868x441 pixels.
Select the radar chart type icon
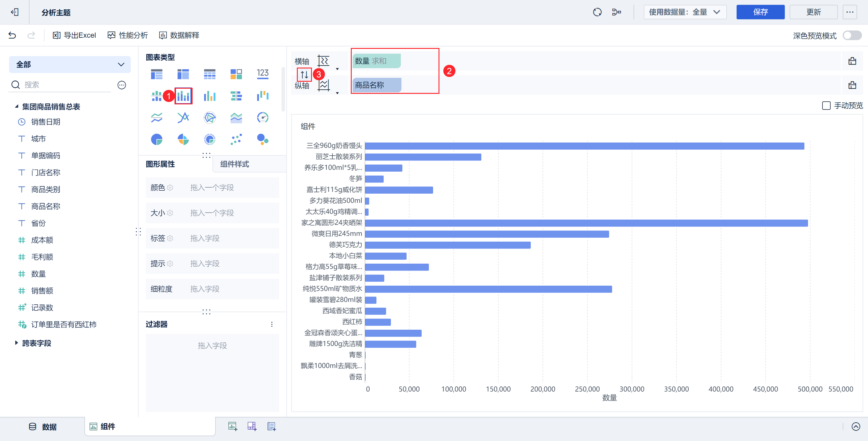pyautogui.click(x=209, y=117)
